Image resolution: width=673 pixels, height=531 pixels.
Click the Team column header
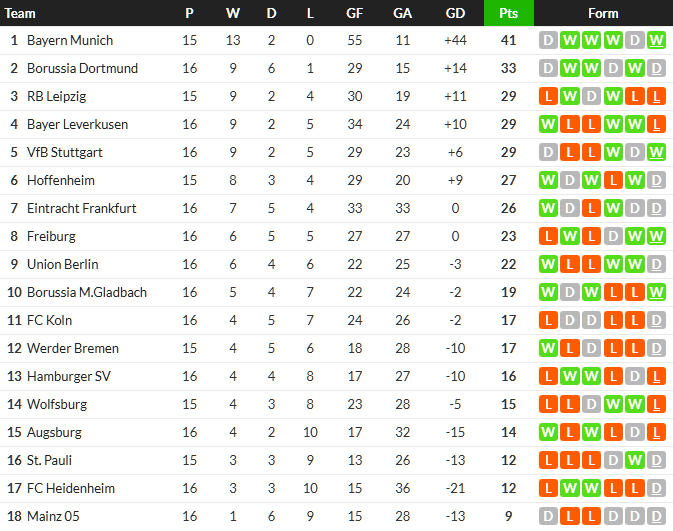point(21,13)
